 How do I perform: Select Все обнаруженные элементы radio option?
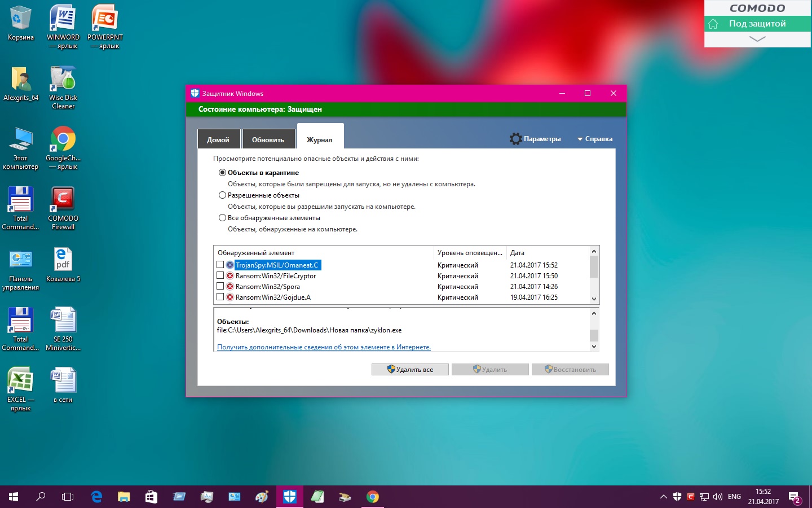point(222,218)
